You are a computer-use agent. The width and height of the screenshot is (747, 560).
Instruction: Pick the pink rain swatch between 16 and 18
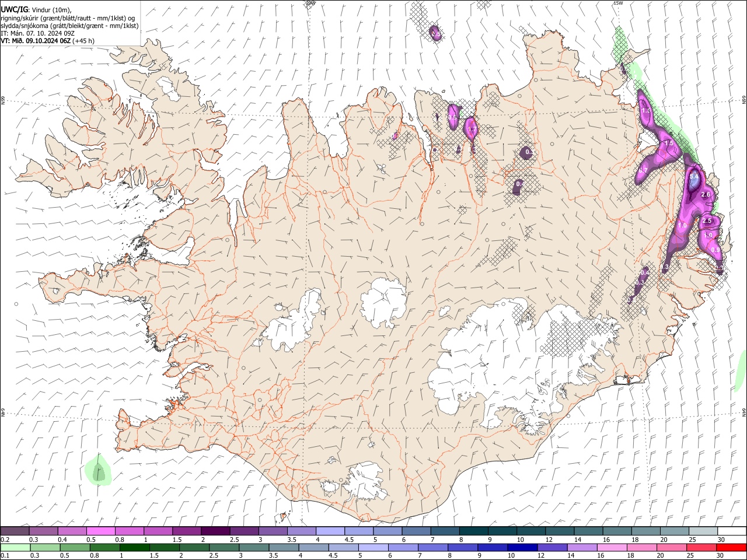[x=612, y=547]
